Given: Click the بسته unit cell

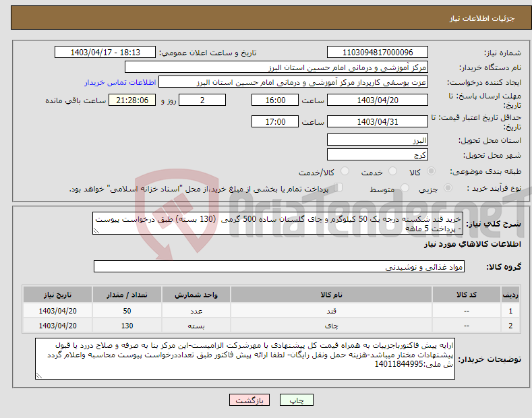Looking at the screenshot, I should pos(196,326).
